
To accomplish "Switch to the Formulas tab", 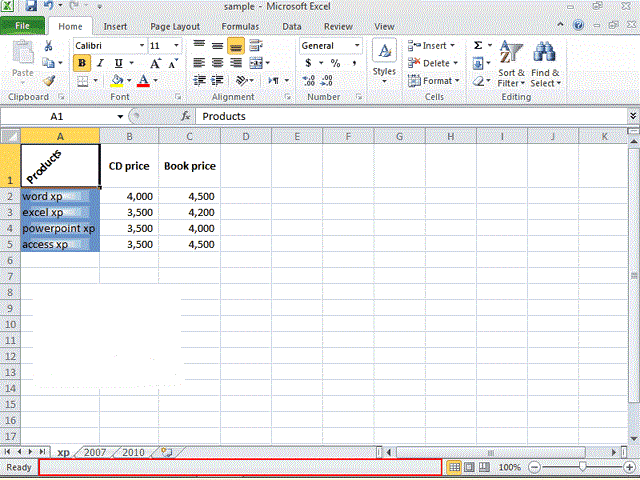I will coord(240,27).
